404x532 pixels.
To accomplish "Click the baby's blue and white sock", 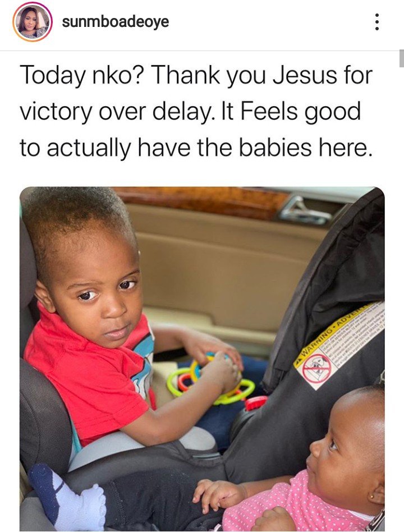I will coord(66,496).
